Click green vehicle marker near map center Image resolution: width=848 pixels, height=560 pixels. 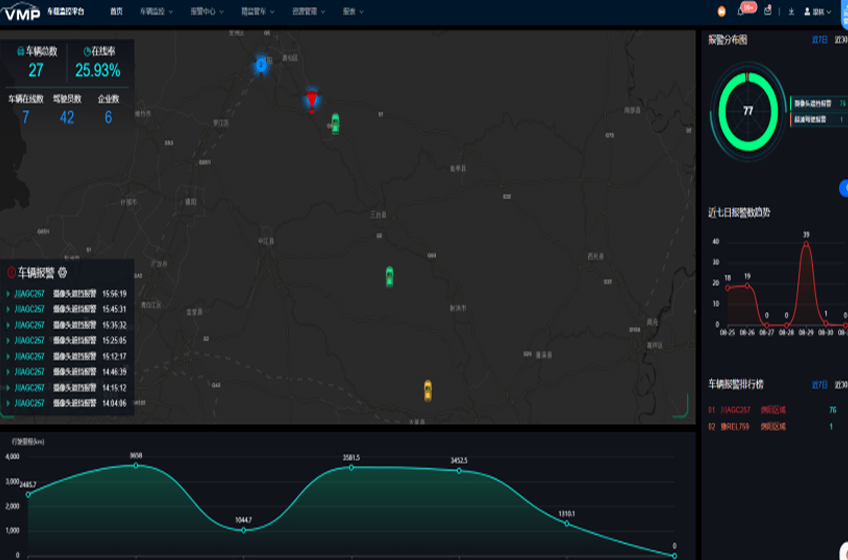390,275
